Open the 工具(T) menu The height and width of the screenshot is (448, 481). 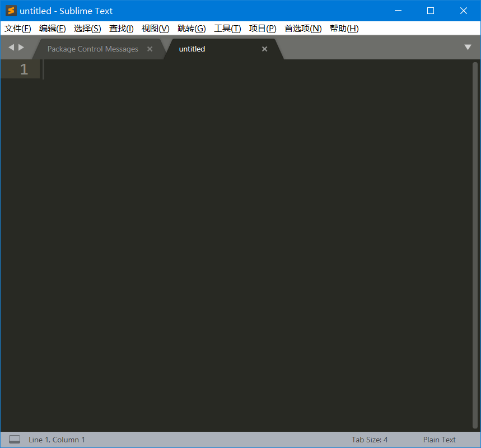point(227,29)
